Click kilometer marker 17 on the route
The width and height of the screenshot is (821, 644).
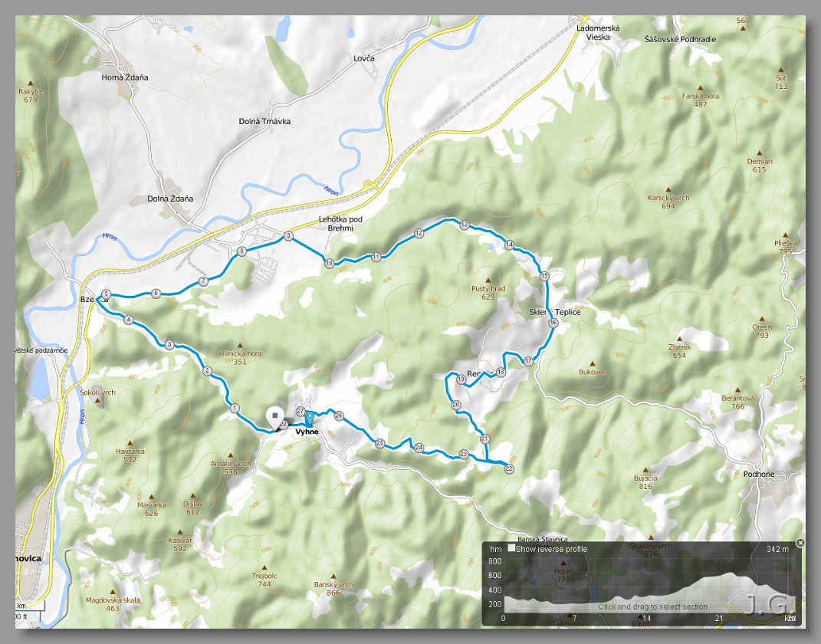tap(528, 361)
